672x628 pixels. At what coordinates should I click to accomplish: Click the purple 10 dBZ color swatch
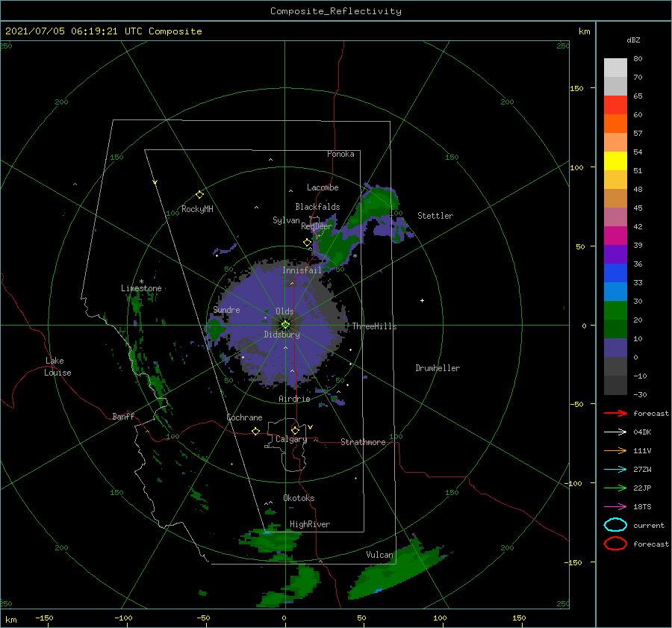click(x=615, y=348)
